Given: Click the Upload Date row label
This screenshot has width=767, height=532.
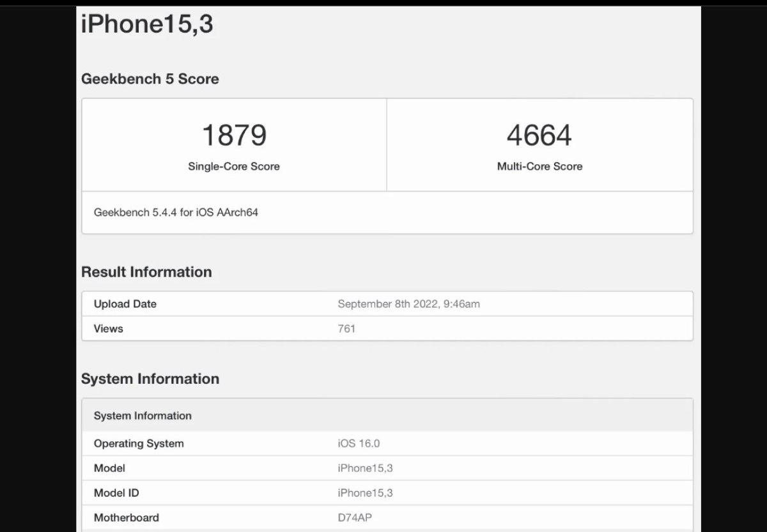Looking at the screenshot, I should [125, 304].
